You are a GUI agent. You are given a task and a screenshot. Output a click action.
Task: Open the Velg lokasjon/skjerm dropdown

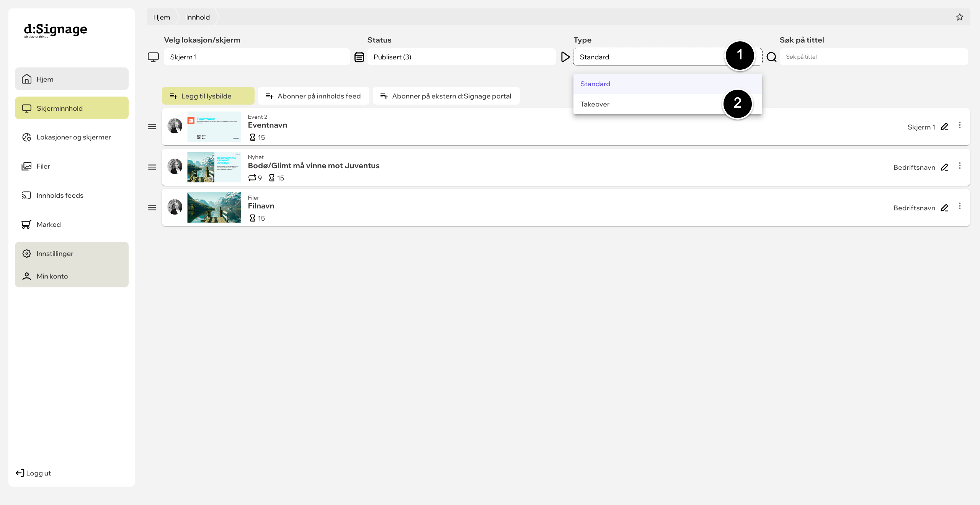[x=256, y=57]
